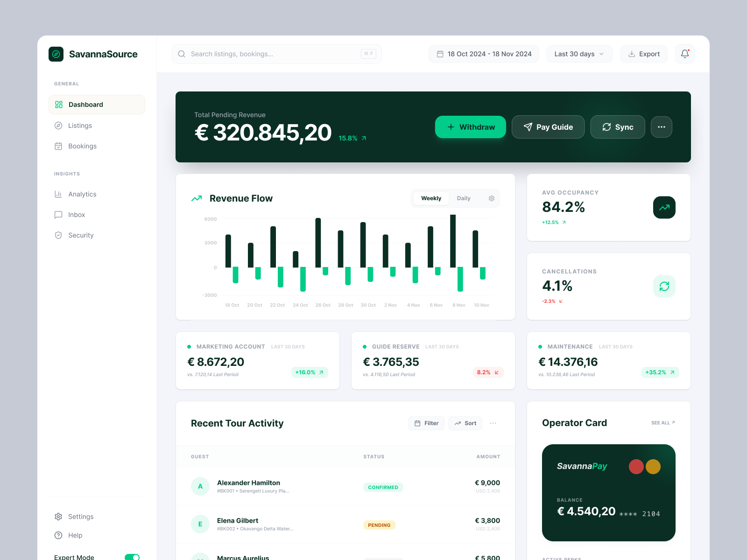
Task: Click the PENDING status badge
Action: (379, 525)
